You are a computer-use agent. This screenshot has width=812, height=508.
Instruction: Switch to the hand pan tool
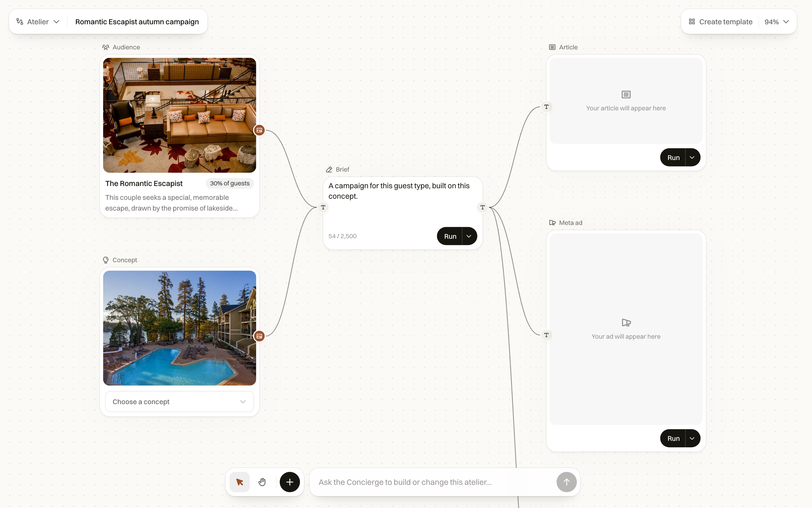262,482
